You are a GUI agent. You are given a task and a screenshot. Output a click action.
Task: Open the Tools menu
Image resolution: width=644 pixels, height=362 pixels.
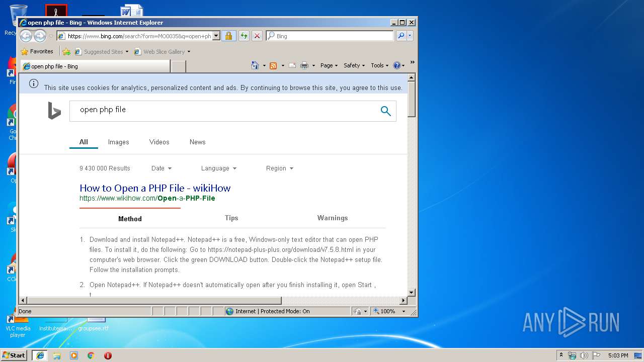380,65
